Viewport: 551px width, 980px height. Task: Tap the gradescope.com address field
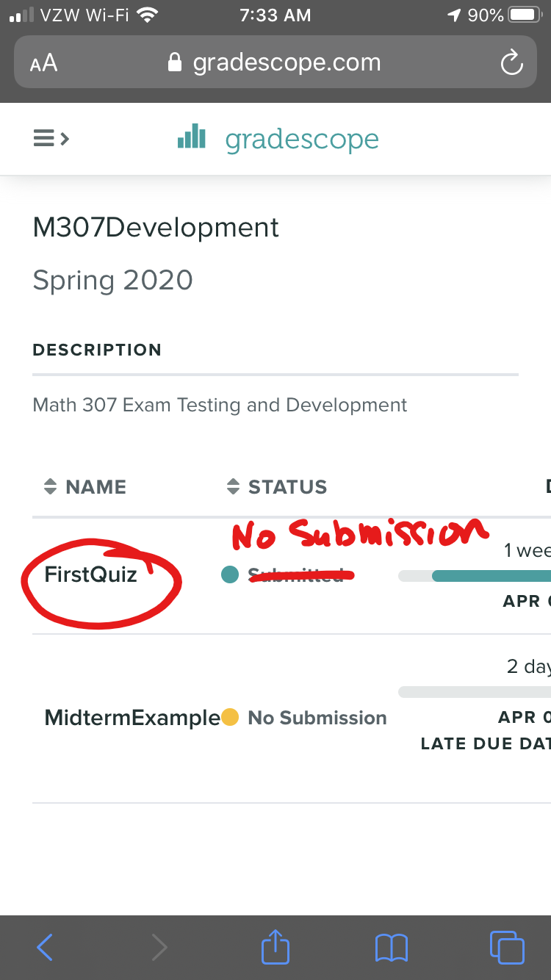coord(287,63)
